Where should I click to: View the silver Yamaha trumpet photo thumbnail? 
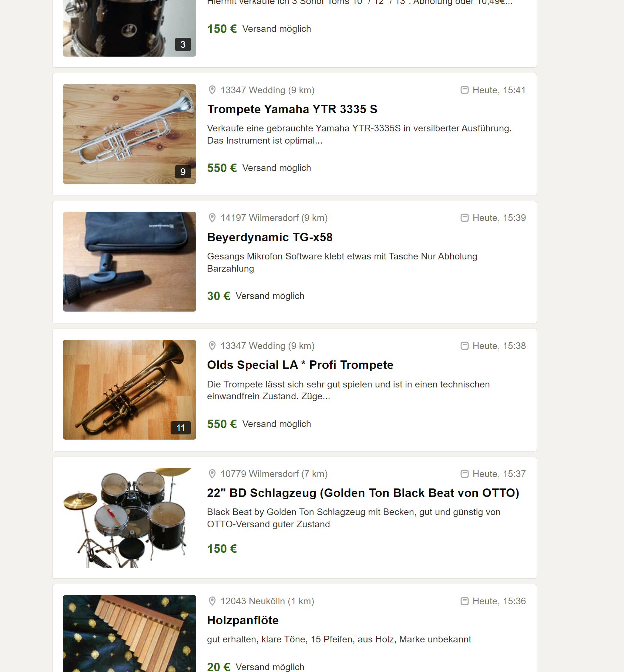(130, 134)
